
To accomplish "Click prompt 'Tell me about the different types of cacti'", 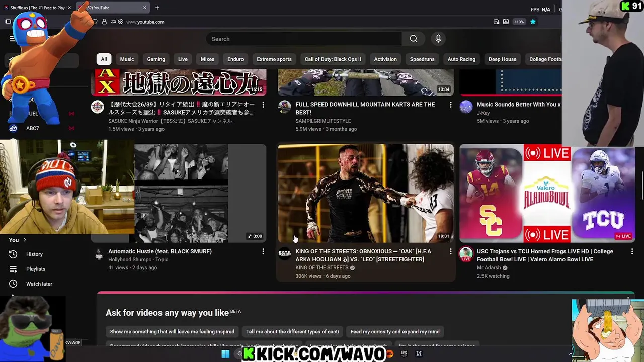I will click(292, 332).
